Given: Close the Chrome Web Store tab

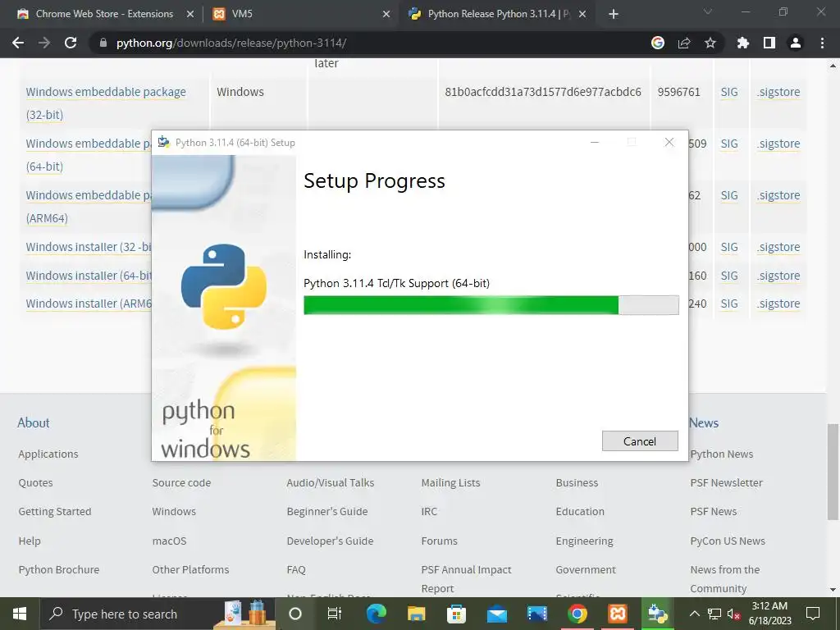Looking at the screenshot, I should (x=189, y=15).
